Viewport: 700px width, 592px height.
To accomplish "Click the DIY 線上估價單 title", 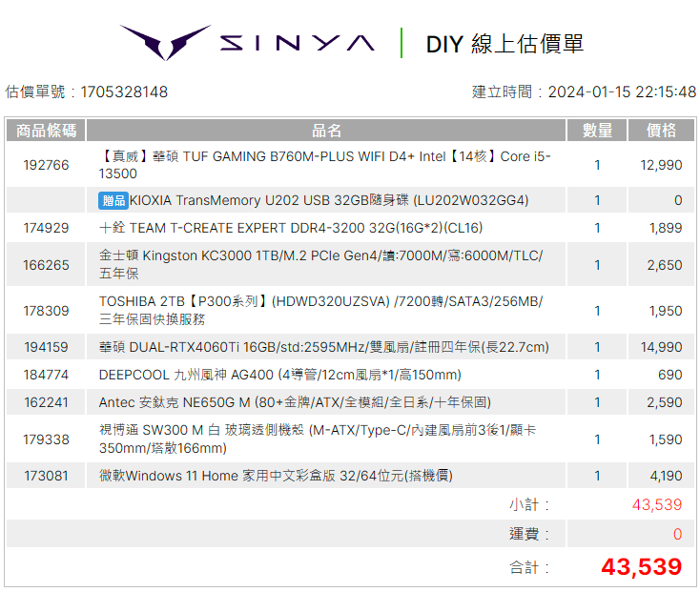I will 504,44.
